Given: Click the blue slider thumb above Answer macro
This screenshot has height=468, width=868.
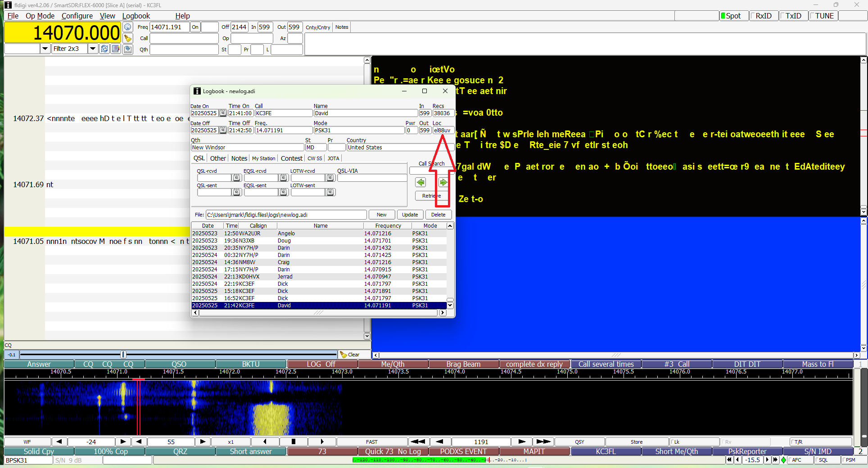Looking at the screenshot, I should click(123, 355).
